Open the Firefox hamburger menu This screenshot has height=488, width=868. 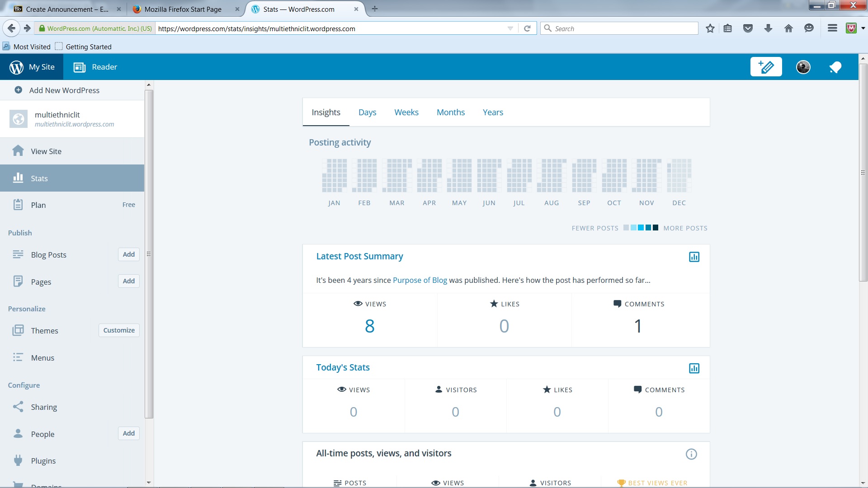click(x=832, y=28)
